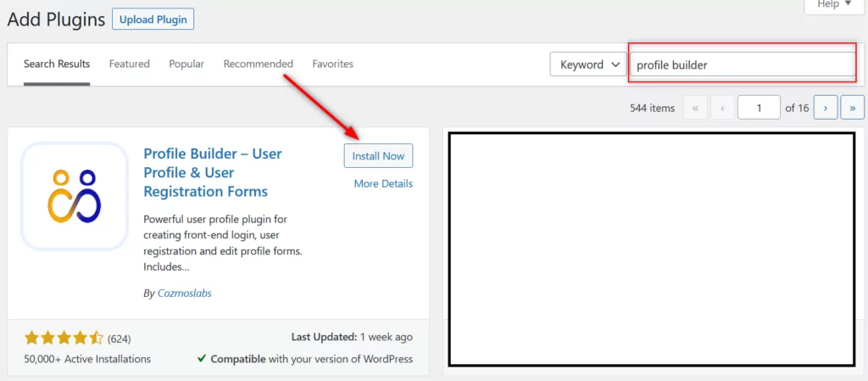Image resolution: width=868 pixels, height=381 pixels.
Task: Open the Profile Builder plugin title link
Action: 213,173
